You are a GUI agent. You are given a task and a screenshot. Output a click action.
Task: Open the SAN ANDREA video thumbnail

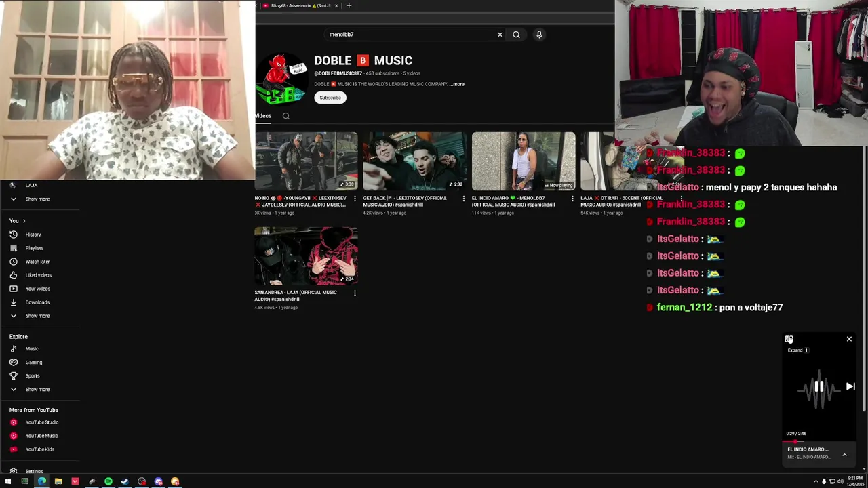coord(306,256)
